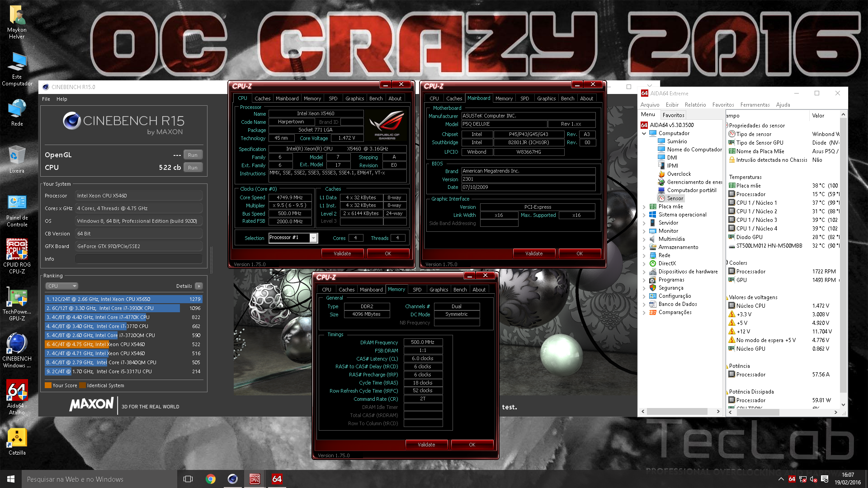This screenshot has width=868, height=488.
Task: Switch to ROG CPU-Z in the taskbar
Action: [255, 479]
